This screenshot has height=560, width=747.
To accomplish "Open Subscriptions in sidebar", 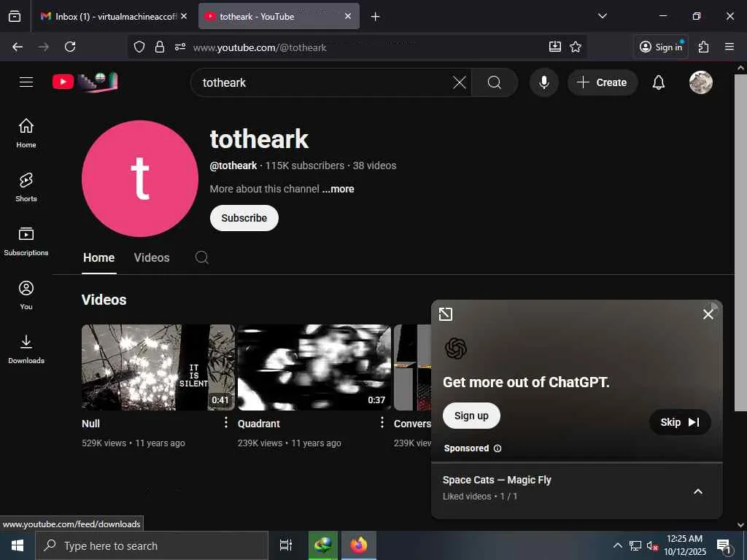I will (x=26, y=241).
